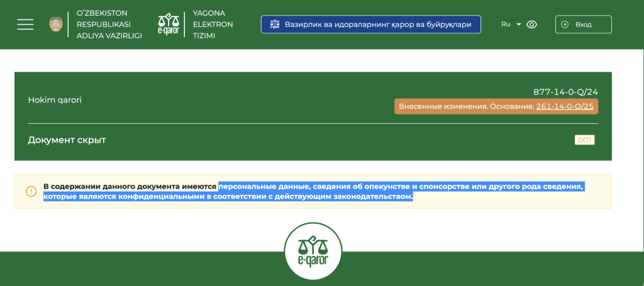Expand the dropdown arrow next to Ru
Viewport: 644px width, 286px height.
519,25
